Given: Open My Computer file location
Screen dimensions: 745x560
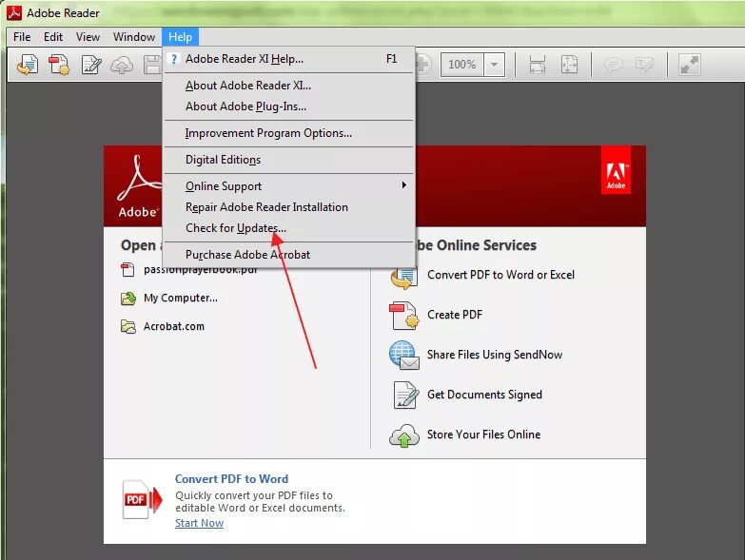Looking at the screenshot, I should click(x=181, y=298).
